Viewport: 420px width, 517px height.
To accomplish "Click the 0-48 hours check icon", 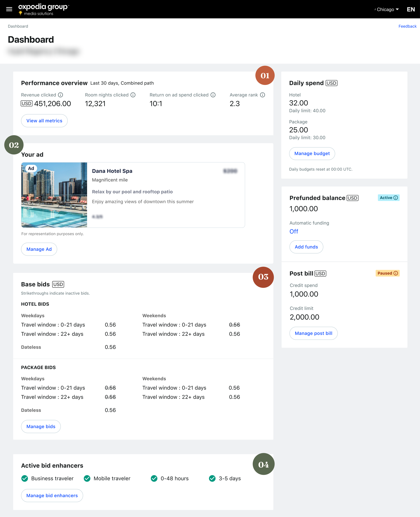I will pyautogui.click(x=154, y=478).
